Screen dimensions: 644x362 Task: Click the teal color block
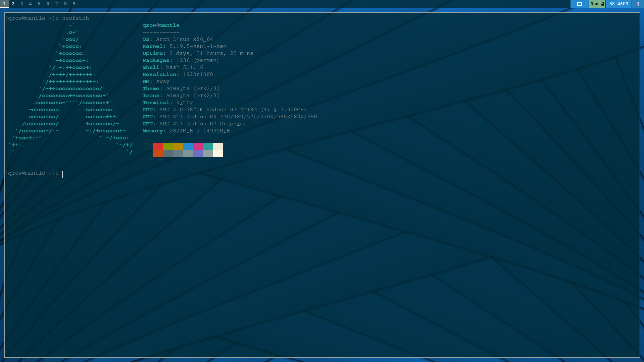[x=208, y=146]
